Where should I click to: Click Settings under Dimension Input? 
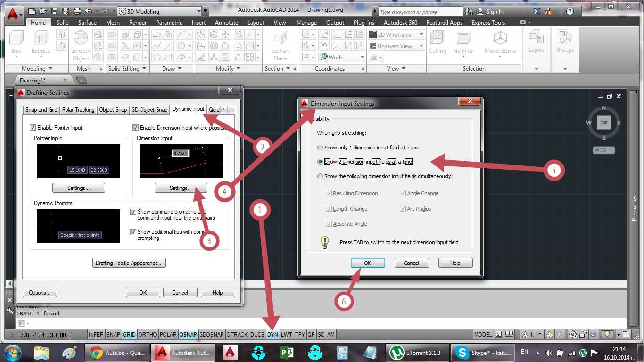coord(181,188)
